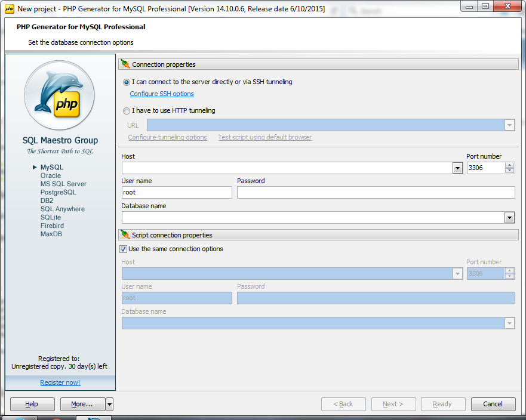Minimize the window with title bar button

click(x=469, y=6)
